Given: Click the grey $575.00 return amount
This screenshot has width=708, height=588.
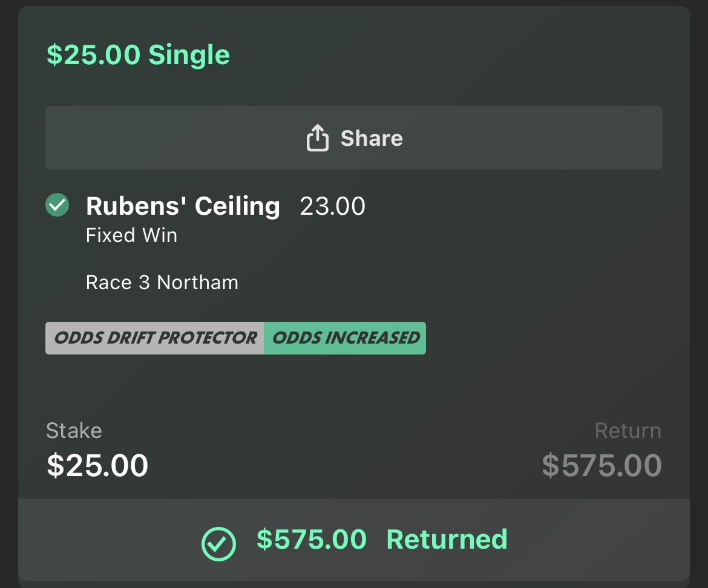Looking at the screenshot, I should click(601, 465).
